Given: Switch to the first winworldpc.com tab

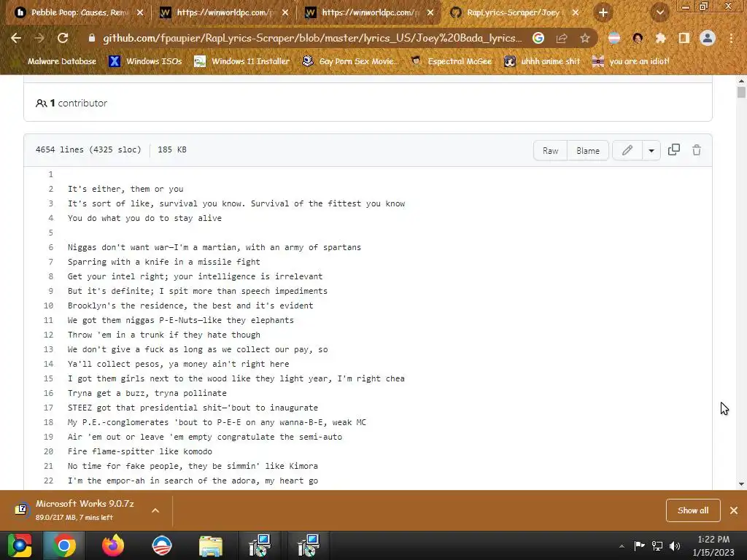Looking at the screenshot, I should click(x=224, y=12).
